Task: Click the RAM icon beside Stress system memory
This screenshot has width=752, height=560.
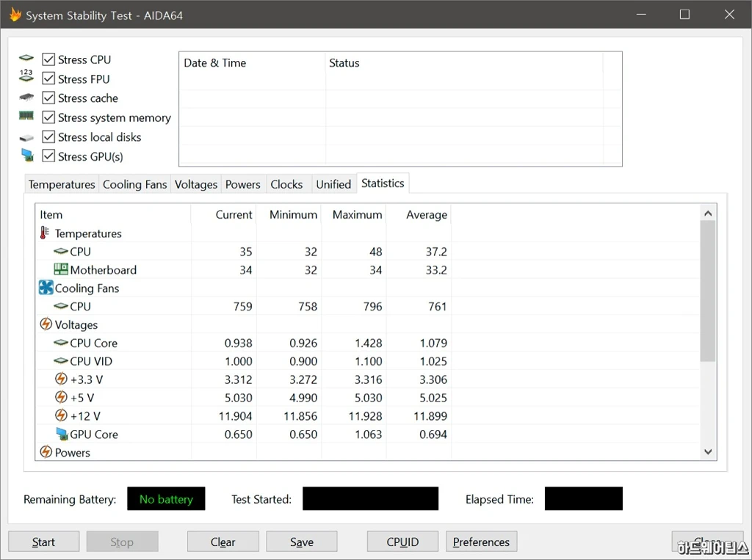Action: coord(26,115)
